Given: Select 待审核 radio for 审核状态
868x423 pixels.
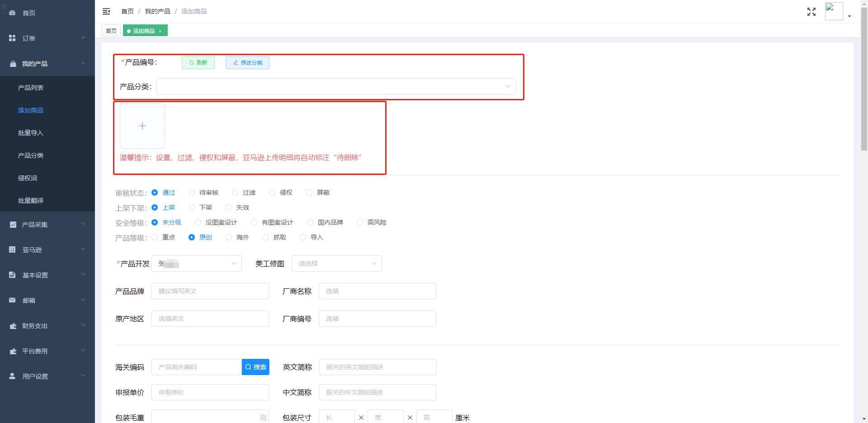Looking at the screenshot, I should click(x=192, y=193).
